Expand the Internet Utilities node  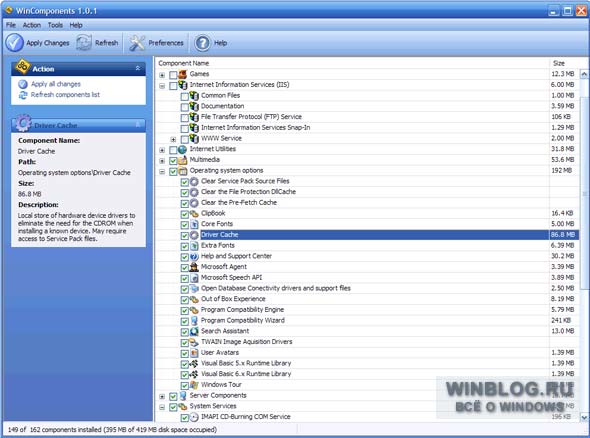[162, 150]
